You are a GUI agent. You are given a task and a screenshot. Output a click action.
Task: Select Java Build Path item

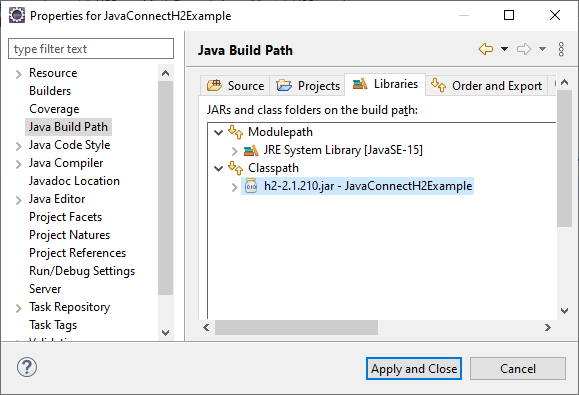[68, 127]
